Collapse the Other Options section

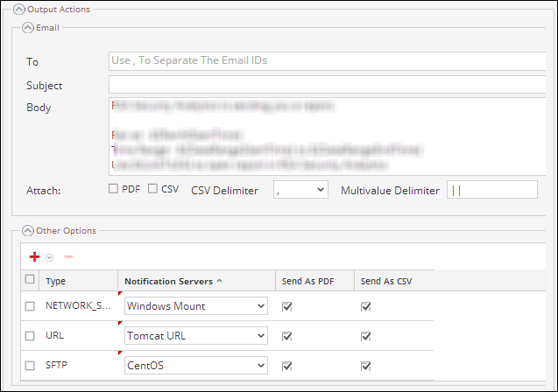pos(28,231)
